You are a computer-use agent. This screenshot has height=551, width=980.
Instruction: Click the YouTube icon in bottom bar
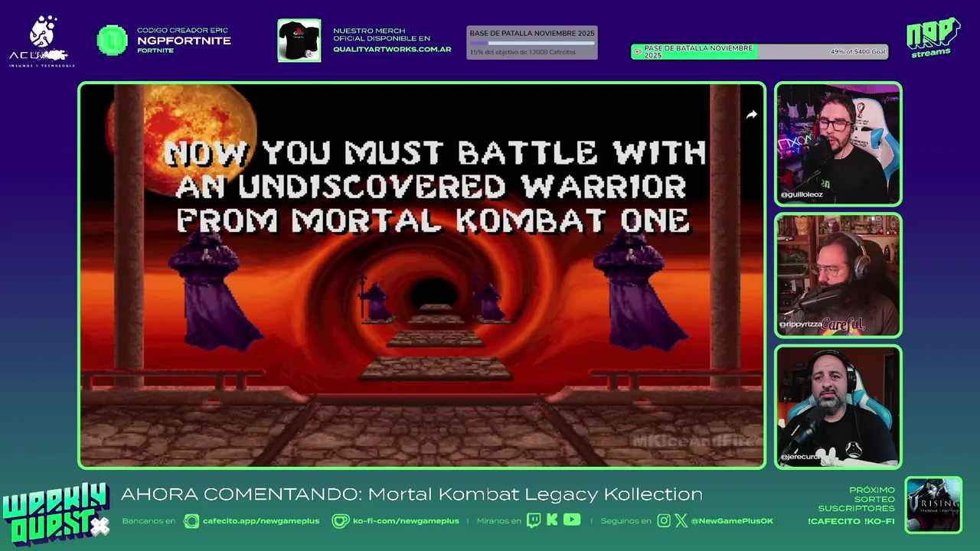(572, 520)
